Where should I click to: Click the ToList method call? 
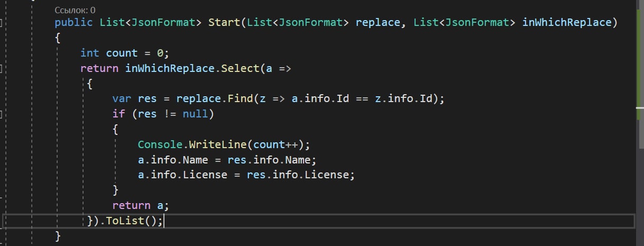coord(125,221)
